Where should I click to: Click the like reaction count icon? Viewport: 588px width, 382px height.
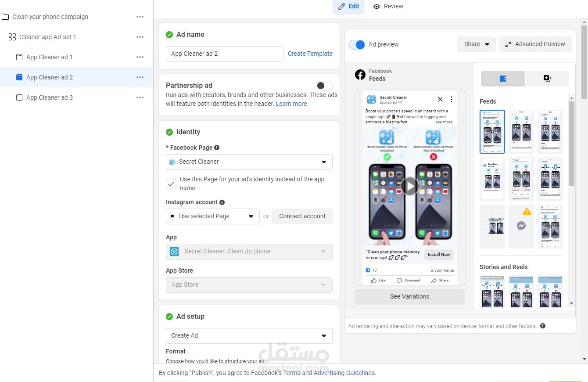click(368, 270)
